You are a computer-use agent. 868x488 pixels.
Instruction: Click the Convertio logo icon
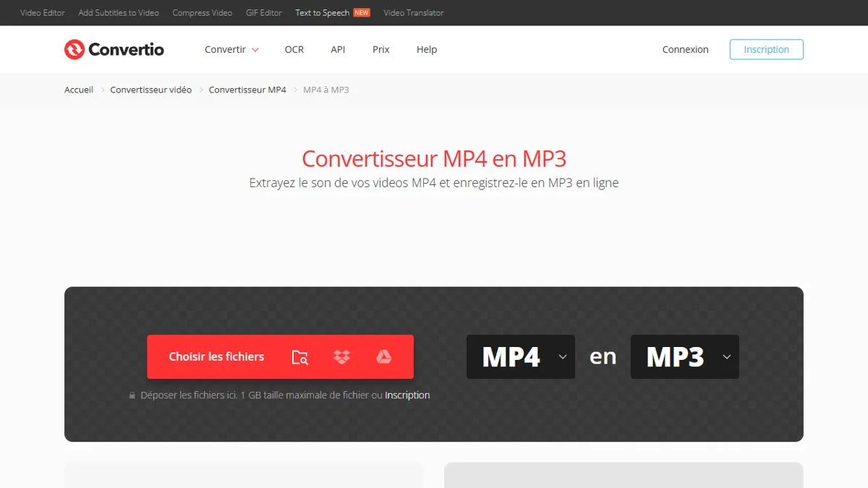[75, 49]
